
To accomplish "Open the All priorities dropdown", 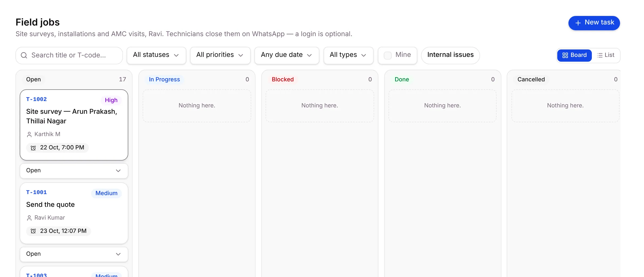I will point(220,55).
